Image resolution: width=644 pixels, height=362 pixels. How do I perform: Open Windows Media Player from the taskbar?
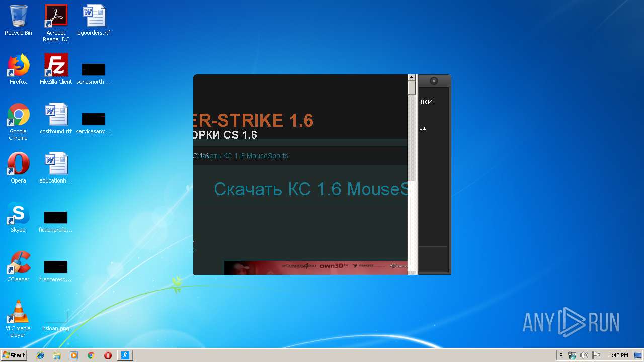(x=74, y=355)
